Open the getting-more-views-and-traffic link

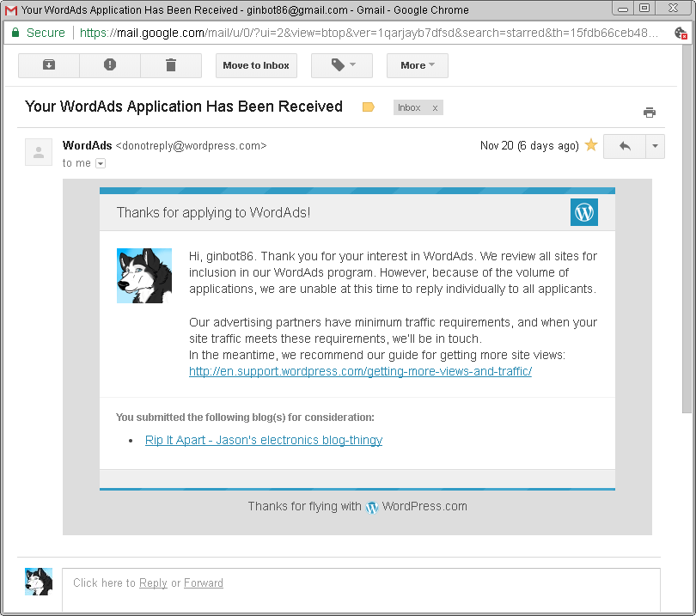[x=360, y=371]
